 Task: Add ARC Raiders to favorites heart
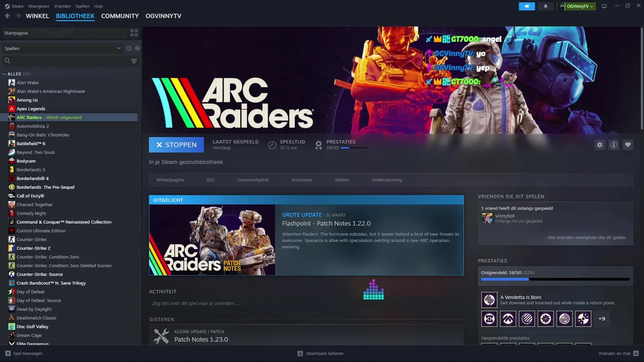pyautogui.click(x=628, y=145)
